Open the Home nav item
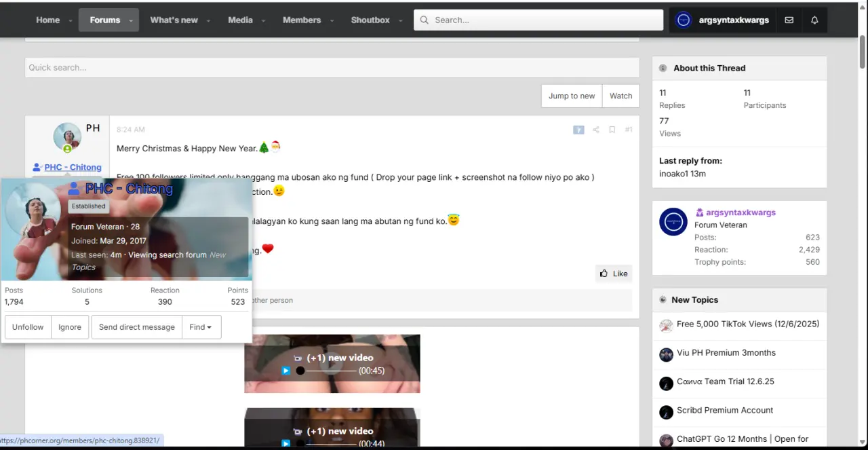 coord(47,20)
